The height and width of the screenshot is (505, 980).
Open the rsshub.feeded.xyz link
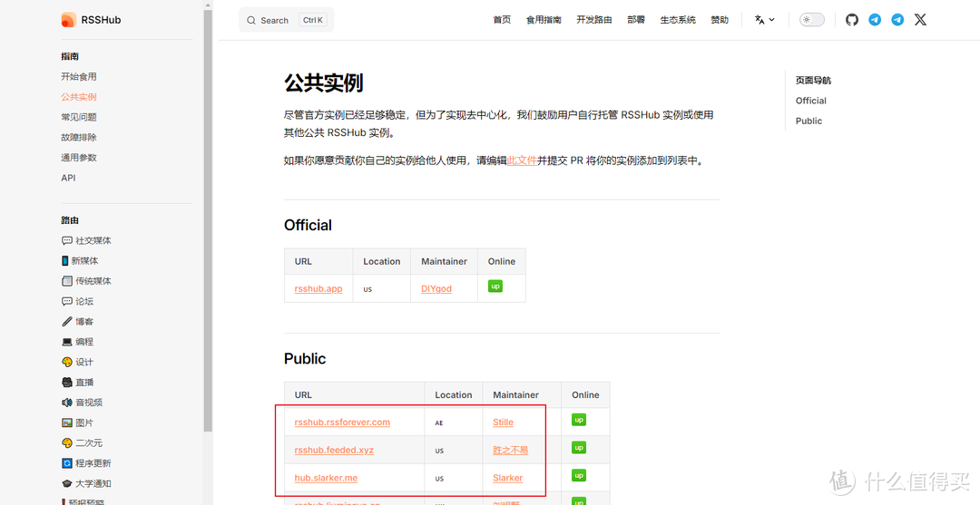click(x=334, y=450)
